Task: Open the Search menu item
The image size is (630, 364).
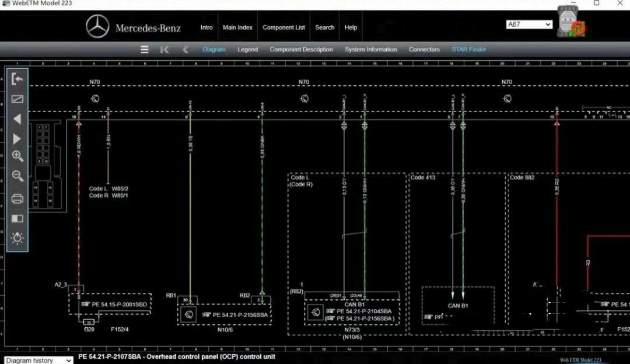Action: (325, 27)
